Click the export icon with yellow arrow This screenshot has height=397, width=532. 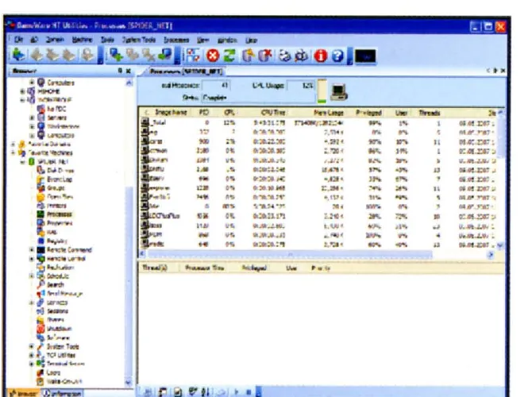tap(249, 56)
